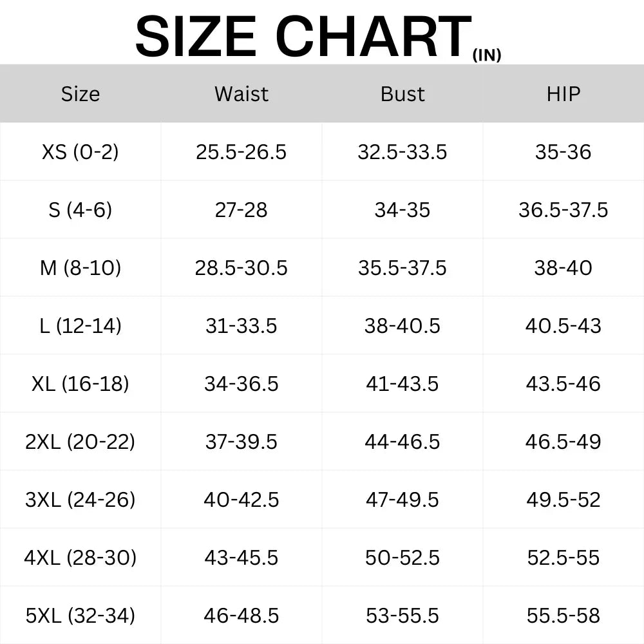644x644 pixels.
Task: Click the SIZE CHART title
Action: (303, 36)
